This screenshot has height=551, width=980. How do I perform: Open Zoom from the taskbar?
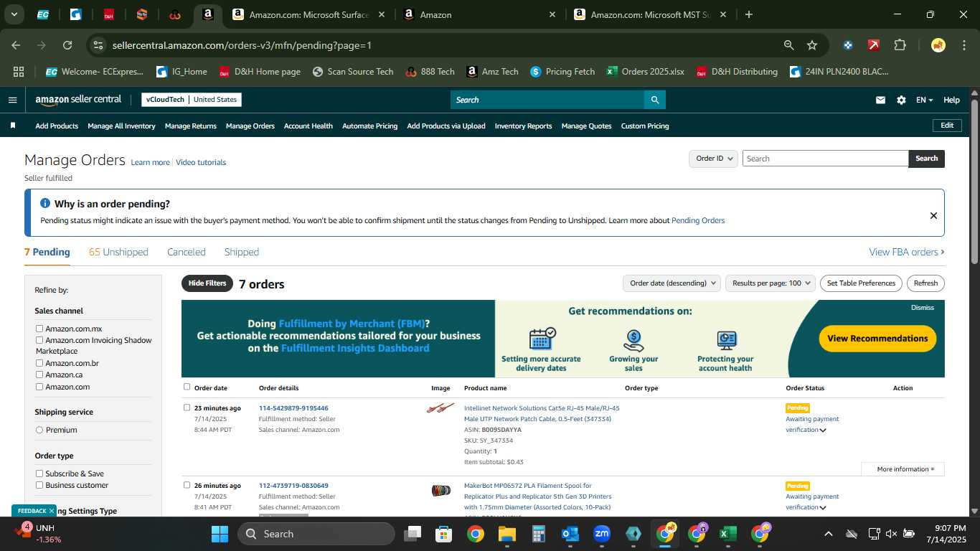pos(602,534)
